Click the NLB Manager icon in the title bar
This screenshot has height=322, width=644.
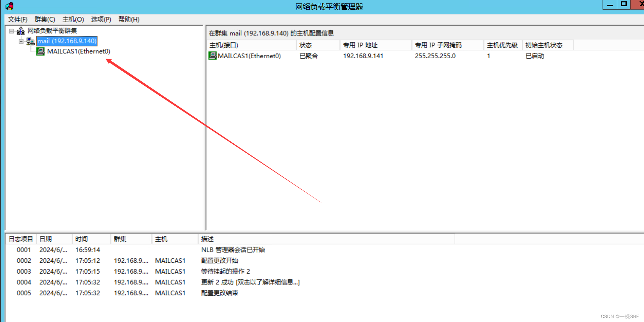click(9, 6)
